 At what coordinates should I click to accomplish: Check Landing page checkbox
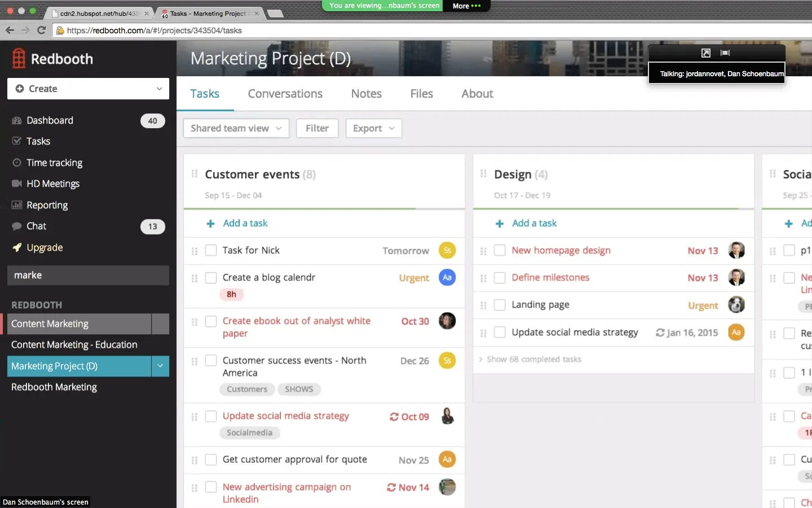[500, 305]
